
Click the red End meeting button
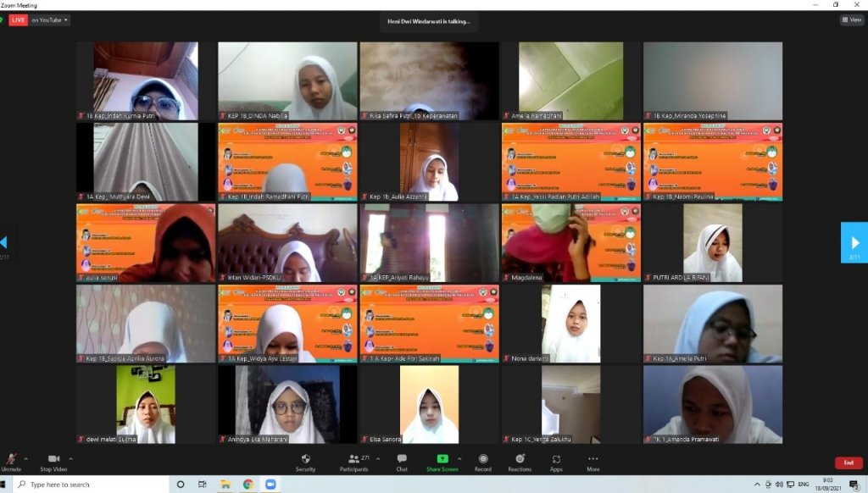tap(849, 463)
